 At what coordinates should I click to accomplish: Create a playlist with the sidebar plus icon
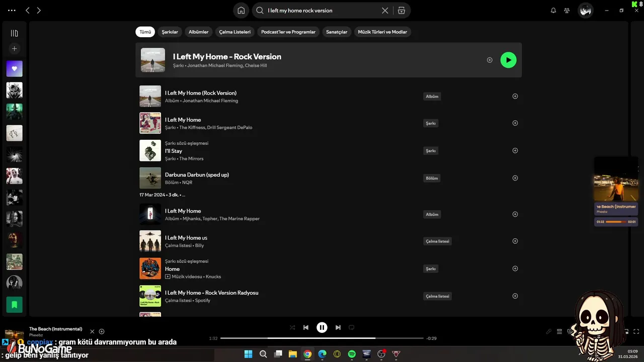pyautogui.click(x=14, y=49)
